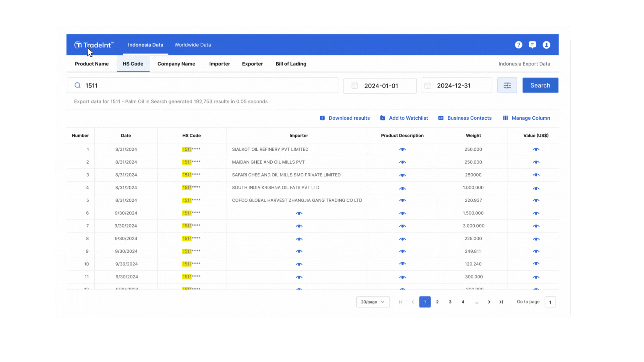Open the 20/page size dropdown
This screenshot has height=362, width=644.
point(373,302)
